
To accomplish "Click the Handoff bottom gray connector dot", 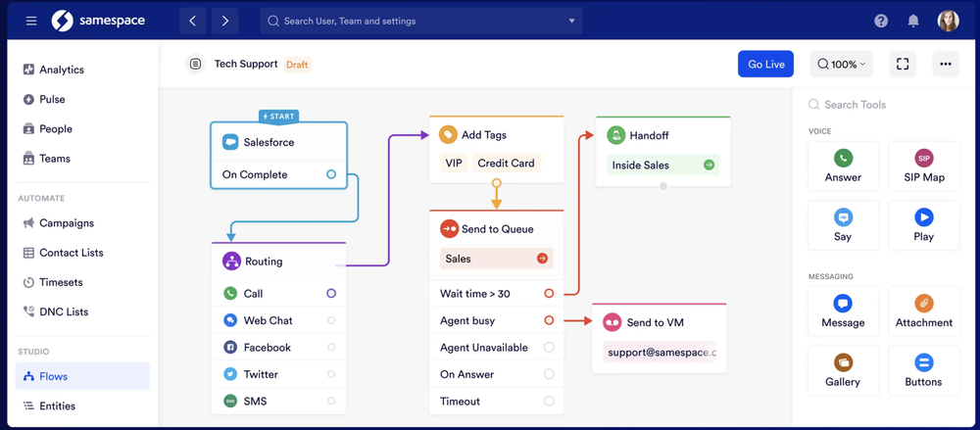I will 663,186.
